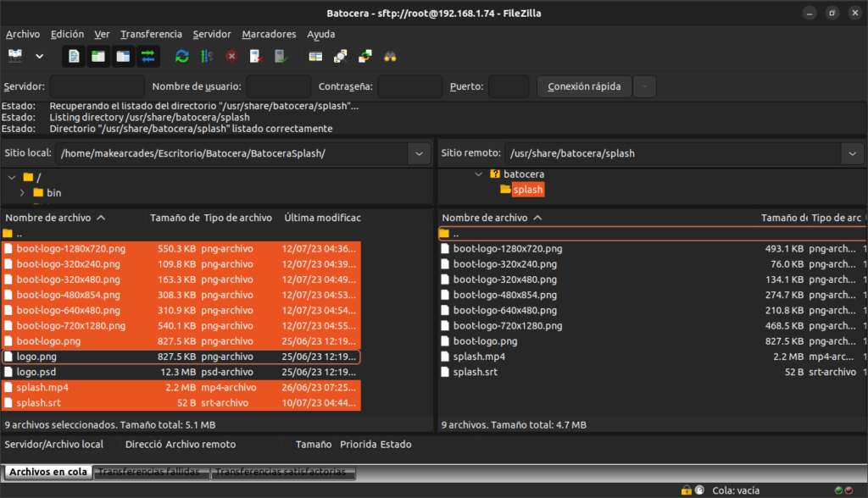Screen dimensions: 868x498
Task: Focus the Contraseña input field
Action: [409, 86]
